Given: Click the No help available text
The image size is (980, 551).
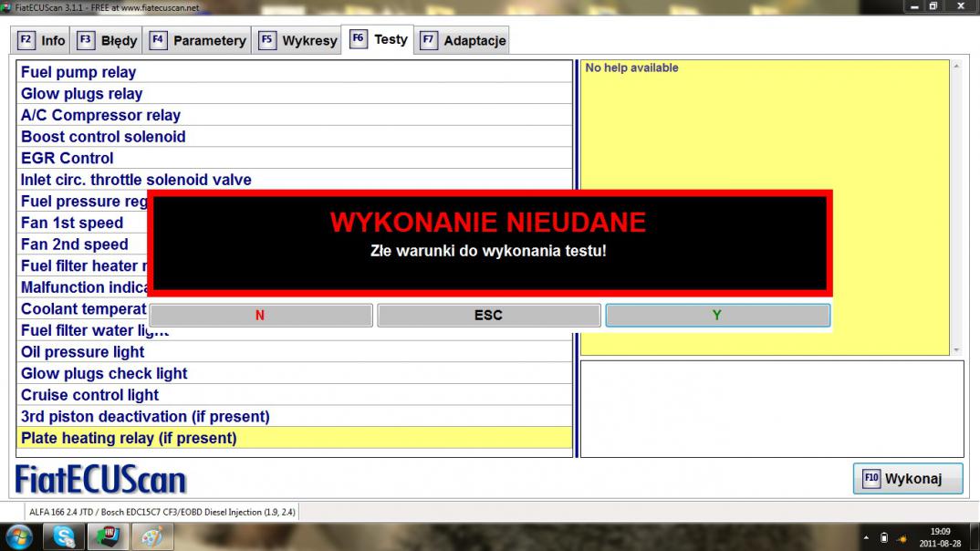Looking at the screenshot, I should (x=631, y=68).
